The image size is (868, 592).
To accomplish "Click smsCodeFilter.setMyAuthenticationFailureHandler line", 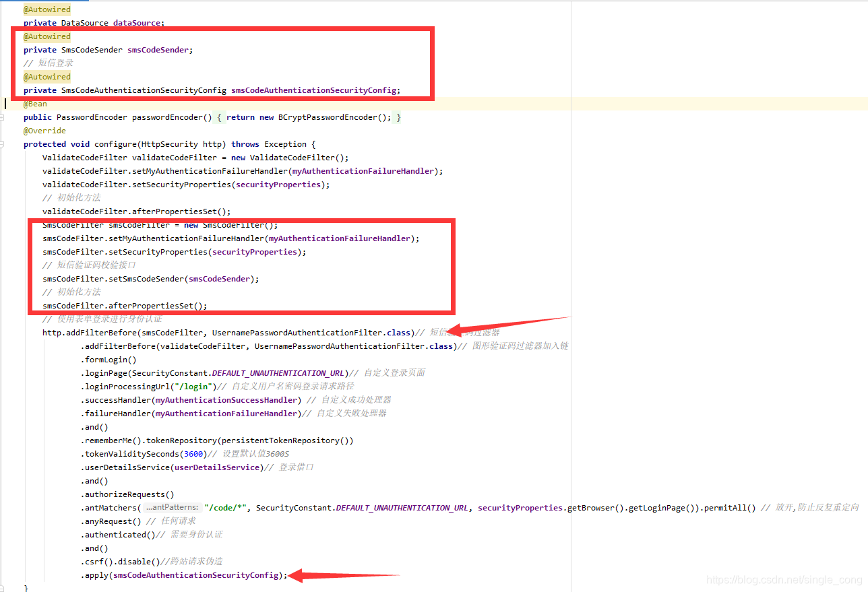I will click(230, 238).
